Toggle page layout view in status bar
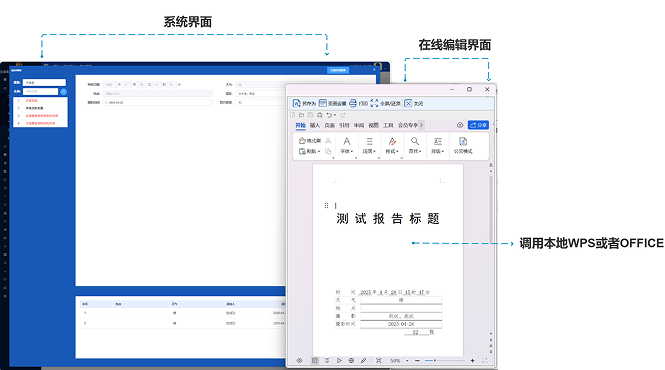Screen dimensions: 665x370 click(315, 360)
